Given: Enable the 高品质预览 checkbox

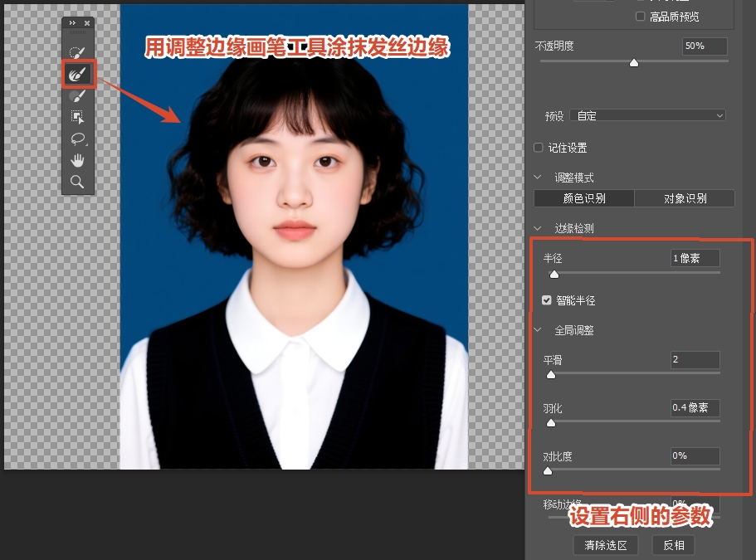Looking at the screenshot, I should (x=640, y=16).
